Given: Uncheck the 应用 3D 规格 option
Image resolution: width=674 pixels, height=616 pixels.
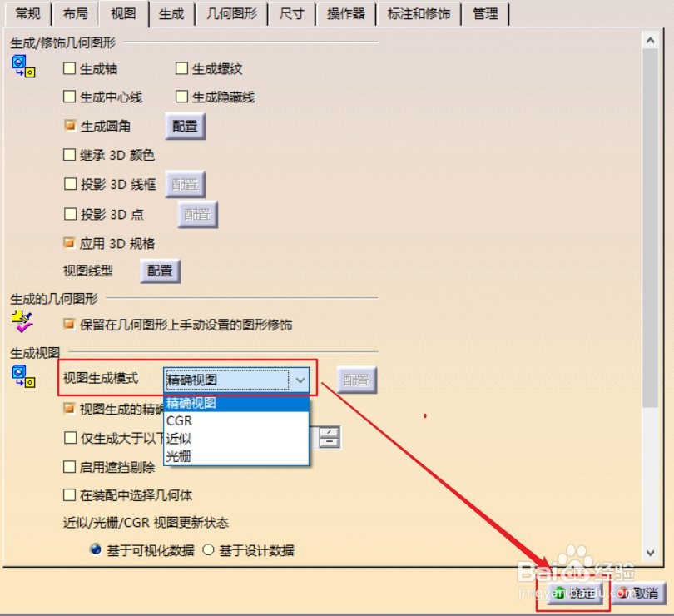Looking at the screenshot, I should tap(69, 243).
